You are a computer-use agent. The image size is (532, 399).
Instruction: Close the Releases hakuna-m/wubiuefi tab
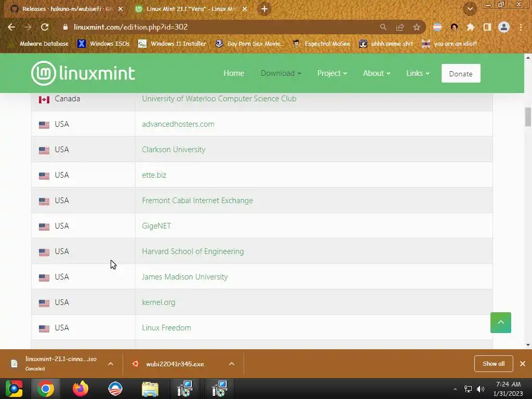tap(121, 9)
